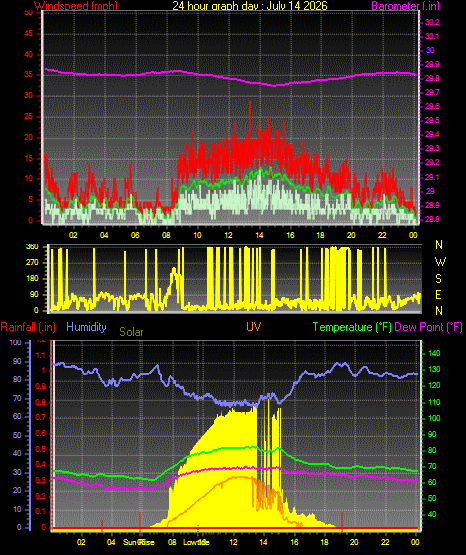Viewport: 466px width, 555px height.
Task: Click the '22' hour label under the windspeed graph
Action: (x=382, y=235)
